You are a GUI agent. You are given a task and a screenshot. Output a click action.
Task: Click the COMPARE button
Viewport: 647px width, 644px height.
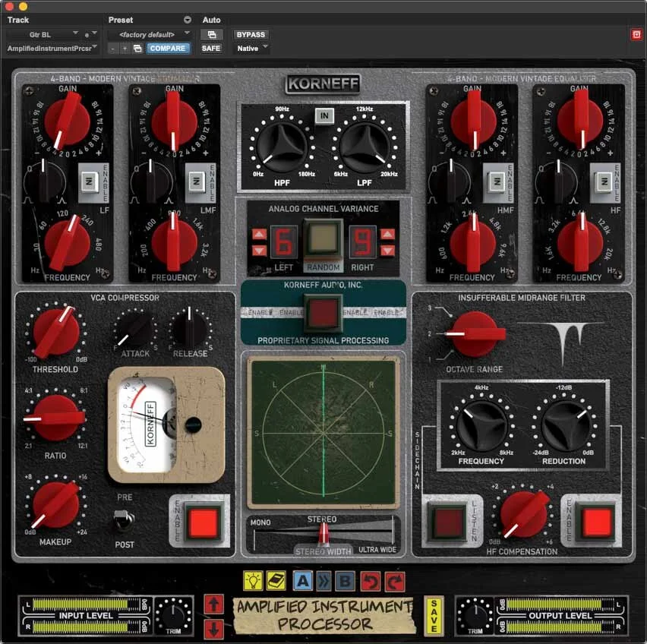click(x=168, y=49)
